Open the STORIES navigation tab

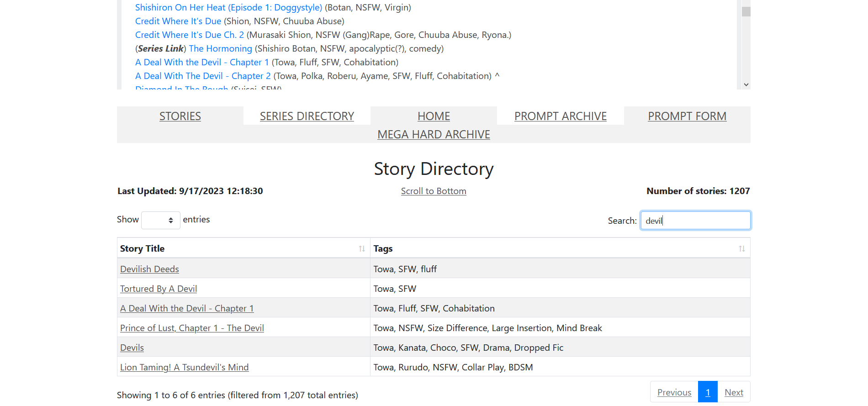[180, 116]
